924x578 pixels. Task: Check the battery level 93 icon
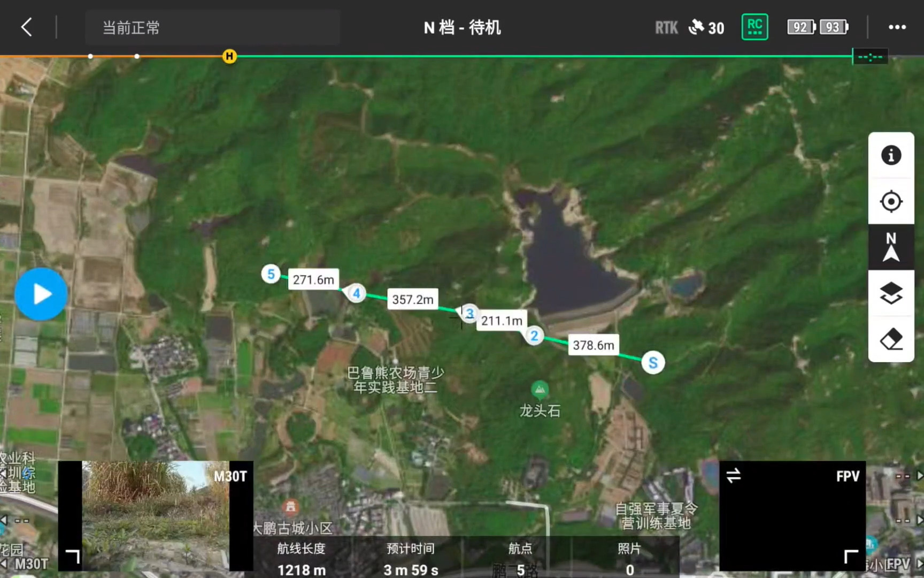[834, 27]
